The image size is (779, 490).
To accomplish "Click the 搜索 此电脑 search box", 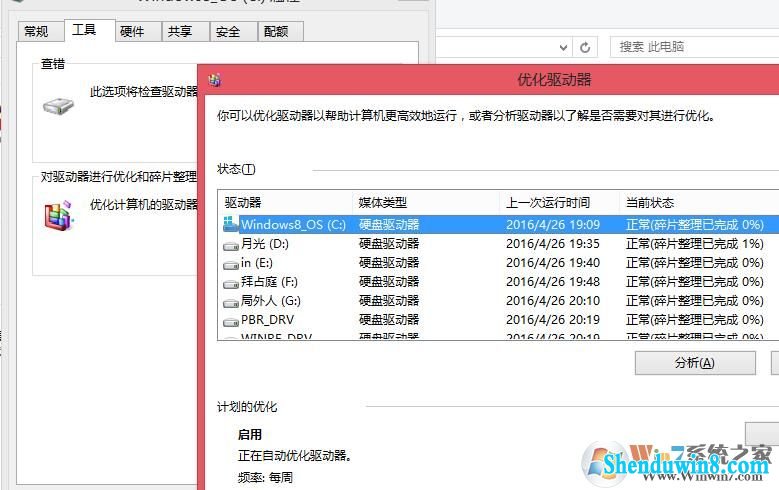I will point(695,47).
